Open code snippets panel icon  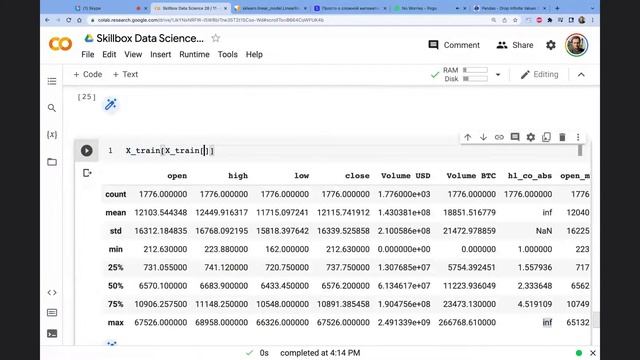click(x=52, y=293)
